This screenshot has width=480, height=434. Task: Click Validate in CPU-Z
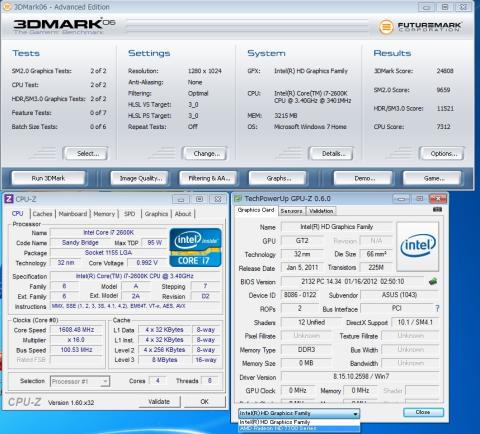tap(159, 402)
